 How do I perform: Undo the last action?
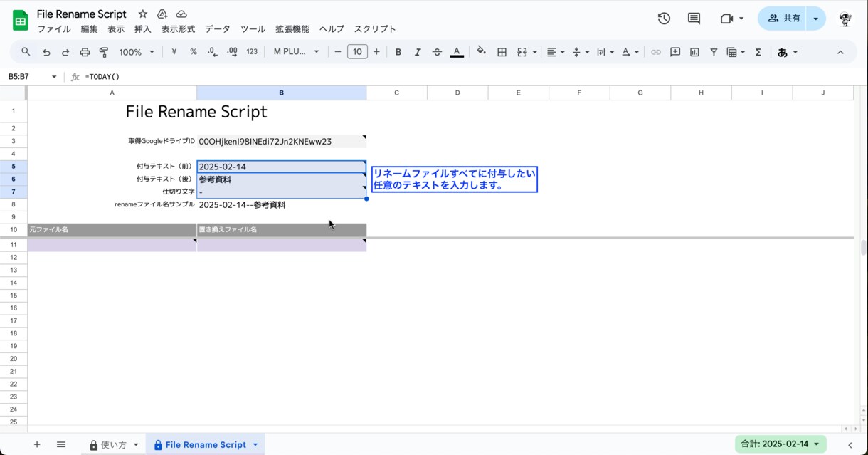[46, 52]
